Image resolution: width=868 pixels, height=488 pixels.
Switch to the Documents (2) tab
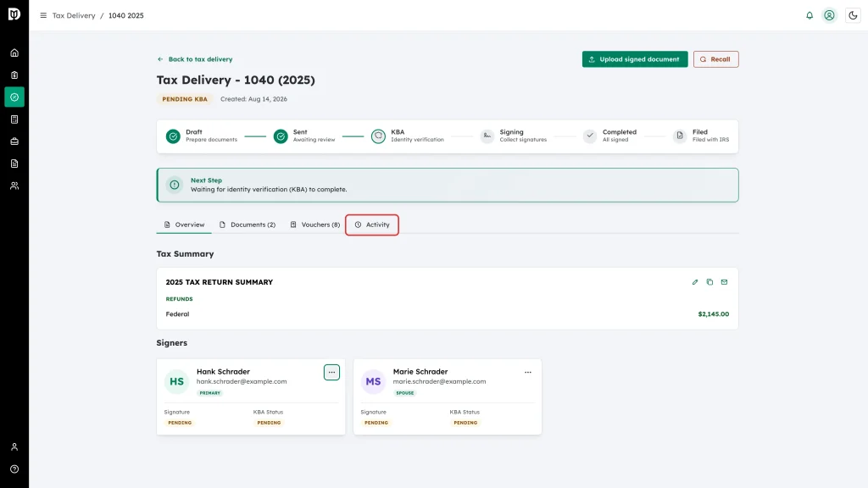pos(248,225)
